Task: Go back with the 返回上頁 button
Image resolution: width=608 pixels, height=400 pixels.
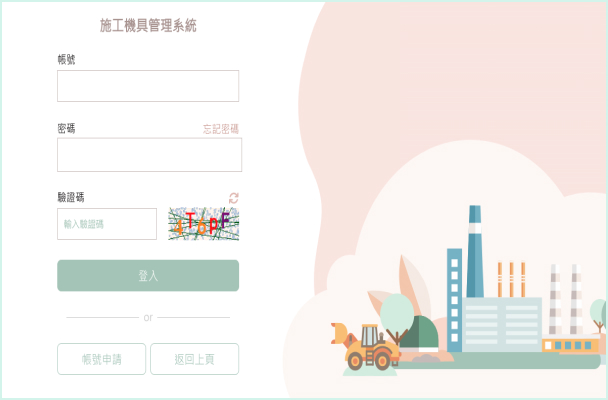Action: (194, 359)
